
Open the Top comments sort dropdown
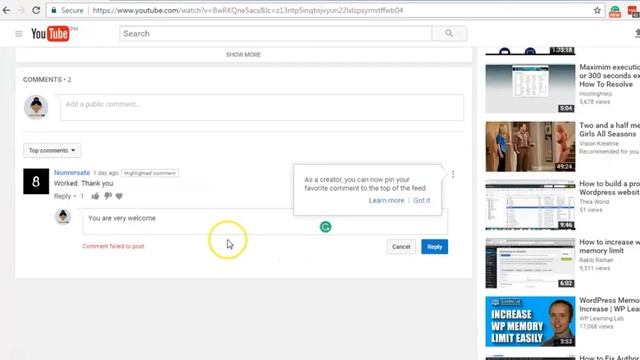coord(52,150)
